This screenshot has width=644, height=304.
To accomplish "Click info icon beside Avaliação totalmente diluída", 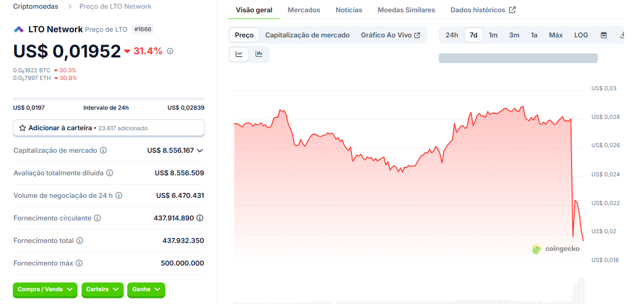I will [x=109, y=173].
